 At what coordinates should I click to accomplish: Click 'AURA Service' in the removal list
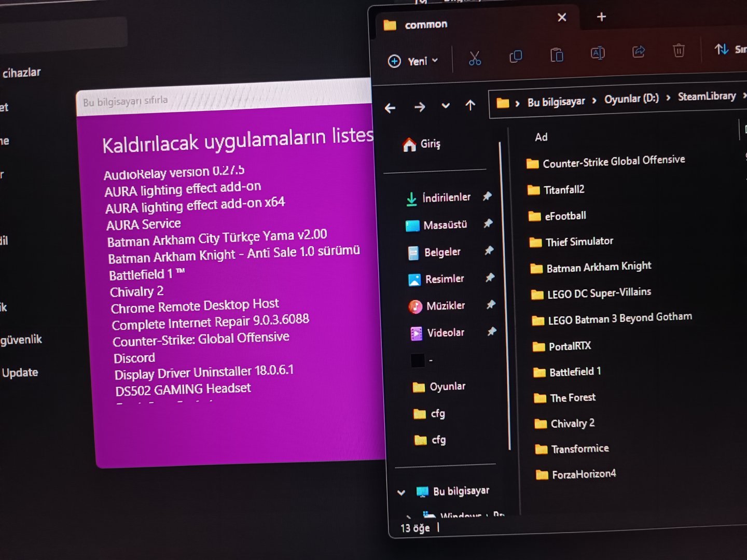pyautogui.click(x=144, y=225)
